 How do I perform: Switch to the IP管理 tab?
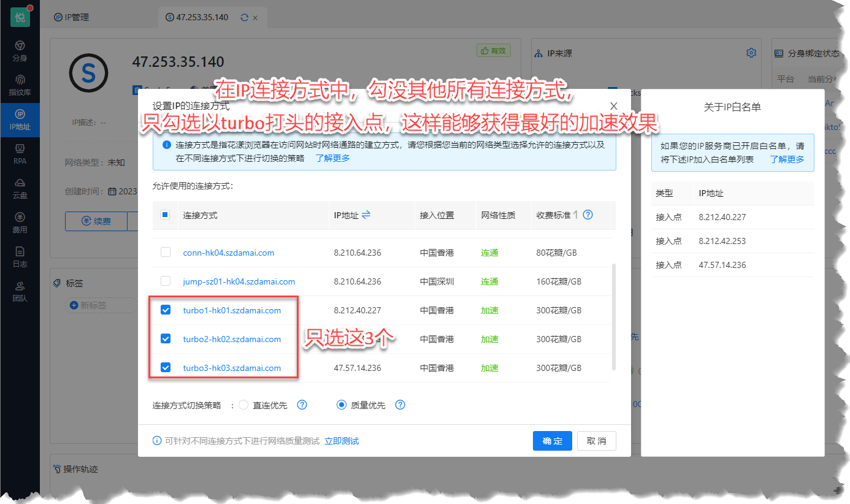click(71, 17)
